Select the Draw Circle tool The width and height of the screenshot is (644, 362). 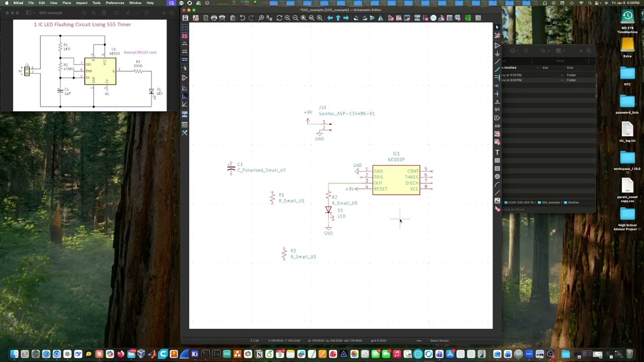click(497, 176)
